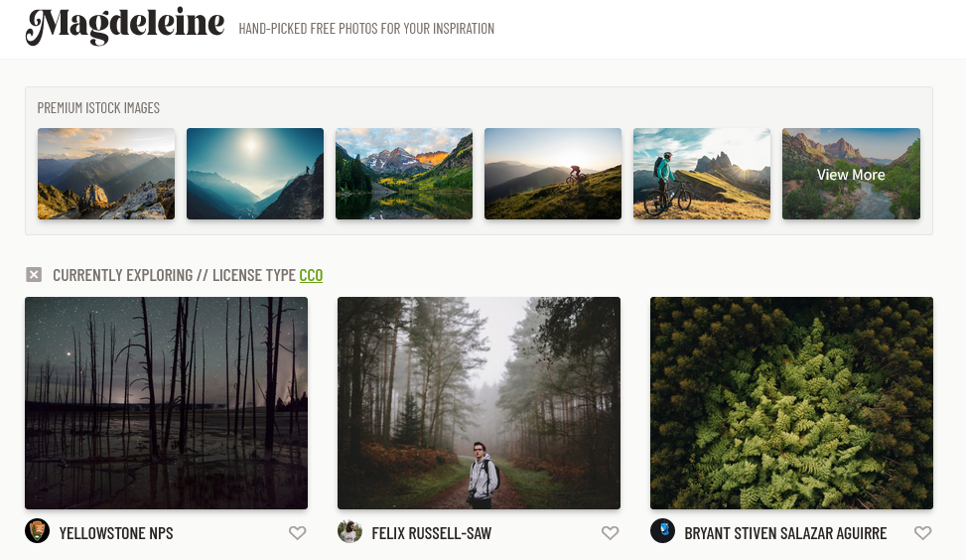Open the rocky mountain peak iStock thumbnail
This screenshot has height=560, width=966.
[106, 174]
